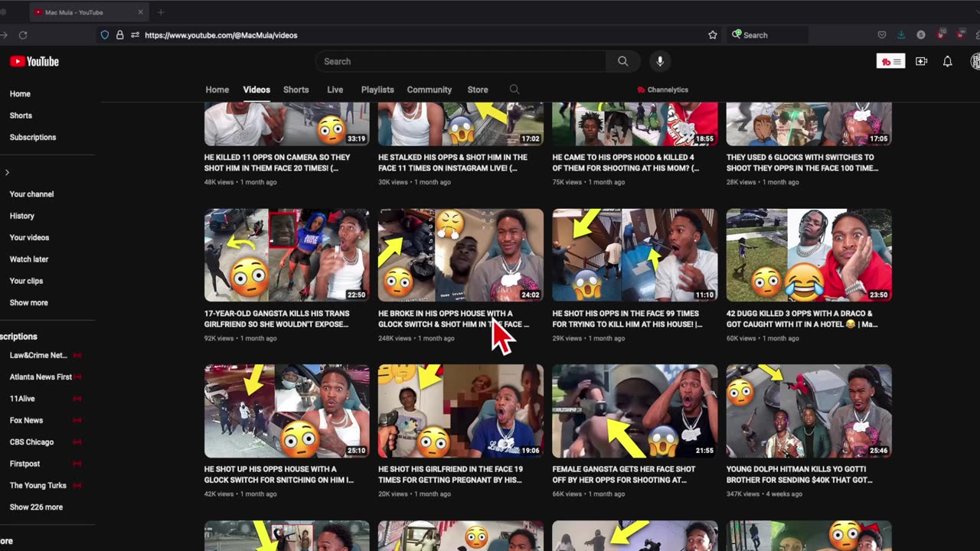This screenshot has width=980, height=551.
Task: Open Channelytics extension link
Action: 662,90
